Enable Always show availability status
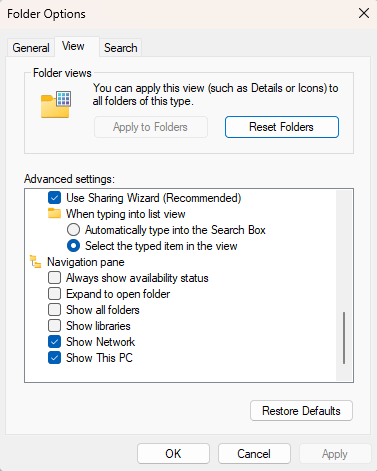 [x=54, y=278]
